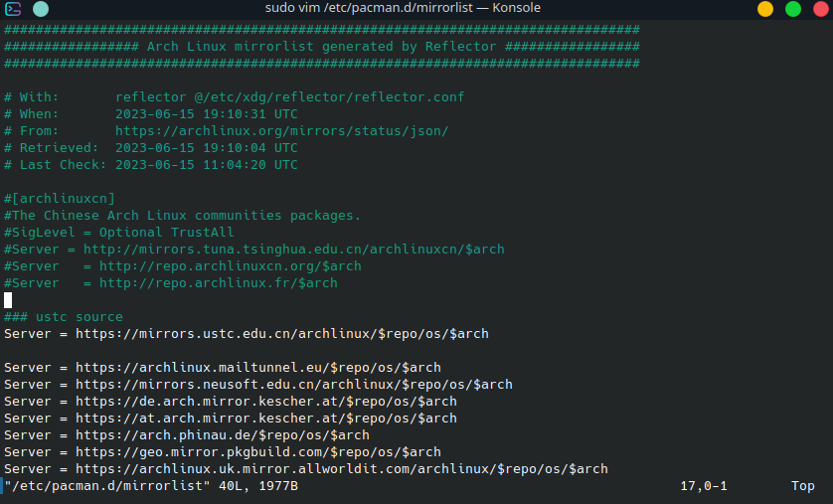
Task: Click the archlinux.org mirrors status json URL
Action: coord(281,131)
